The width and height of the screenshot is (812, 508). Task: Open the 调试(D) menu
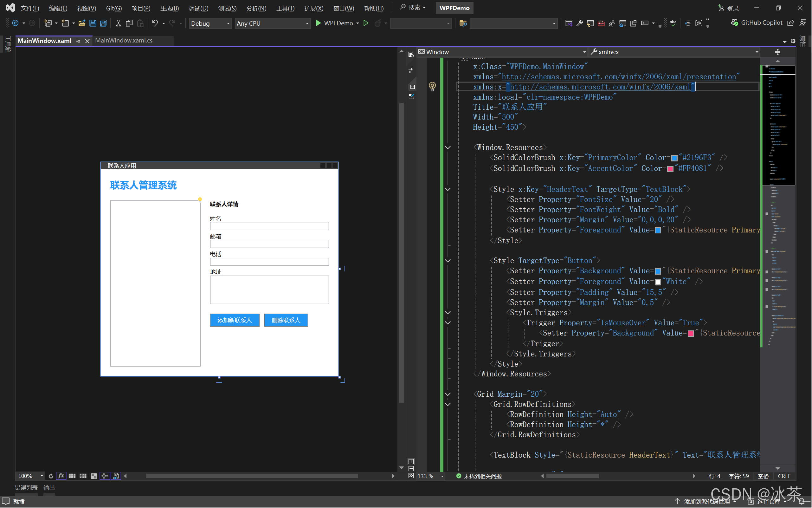(x=198, y=8)
